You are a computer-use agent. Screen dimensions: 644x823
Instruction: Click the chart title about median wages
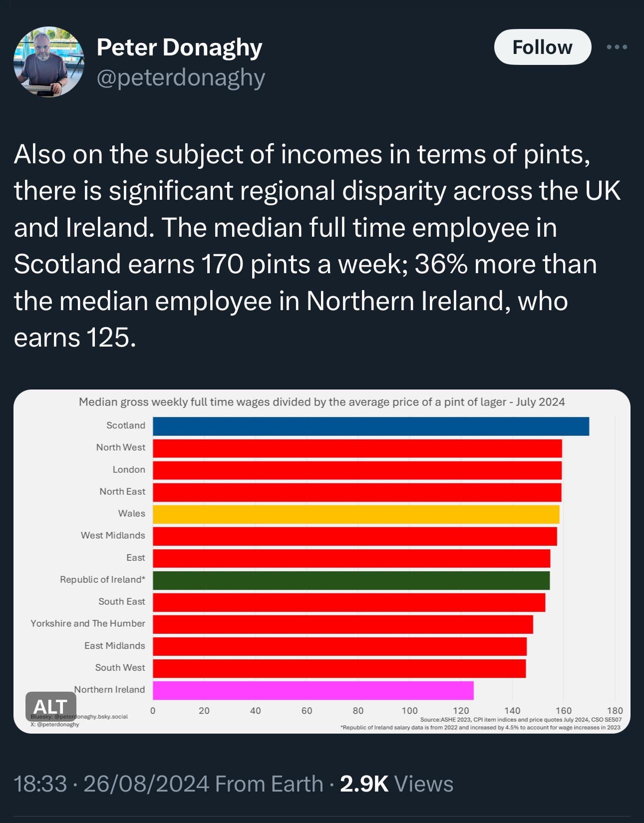pos(322,402)
